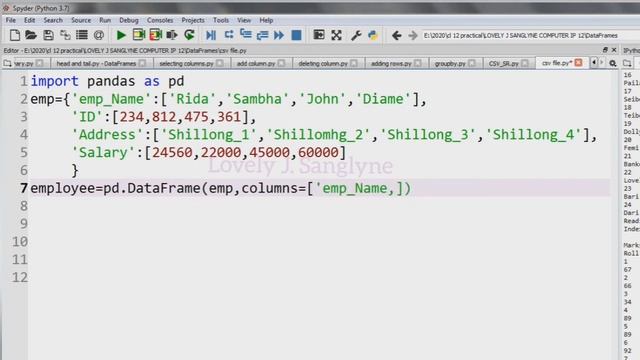Click the working directory path field
Image resolution: width=640 pixels, height=360 pixels.
pos(531,36)
